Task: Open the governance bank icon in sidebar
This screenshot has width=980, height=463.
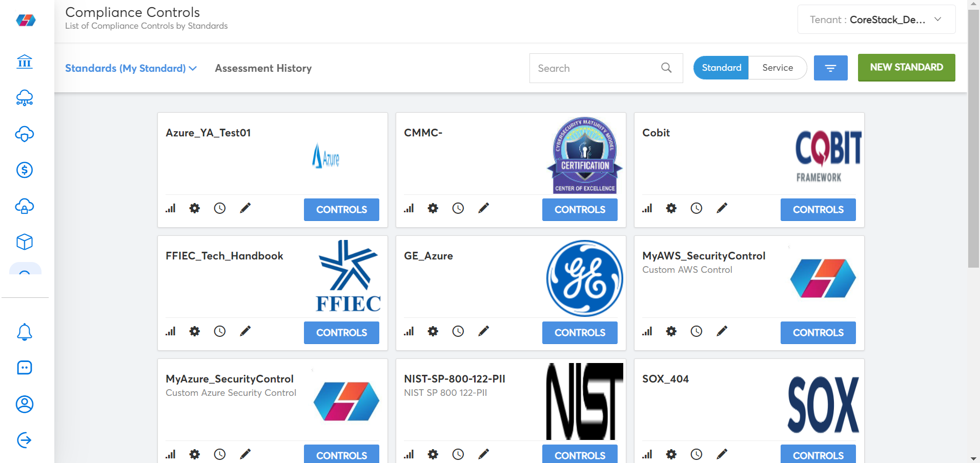Action: coord(25,62)
